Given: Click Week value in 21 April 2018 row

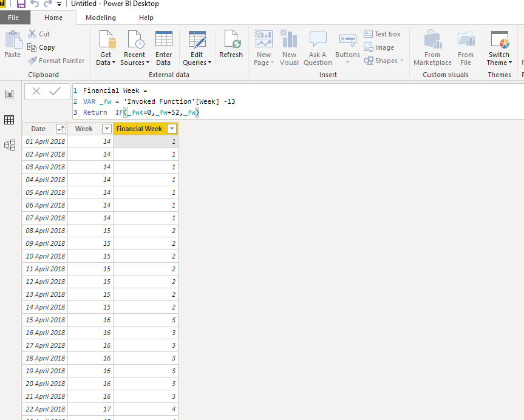Looking at the screenshot, I should [x=90, y=396].
